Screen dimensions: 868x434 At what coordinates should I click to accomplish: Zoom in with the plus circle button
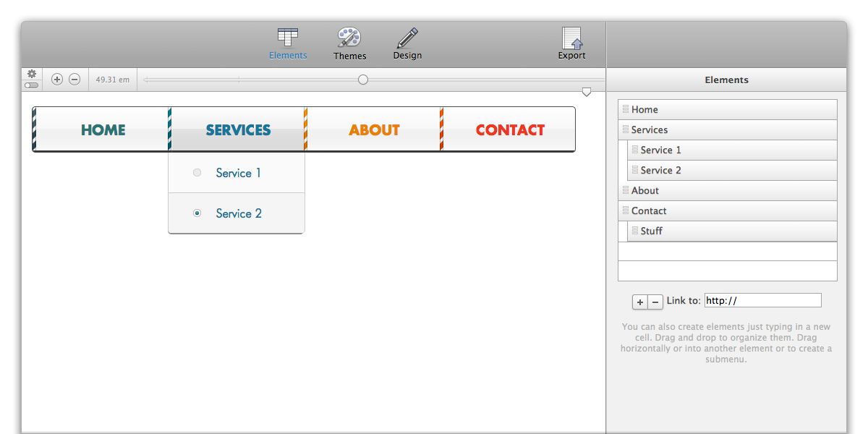tap(57, 80)
